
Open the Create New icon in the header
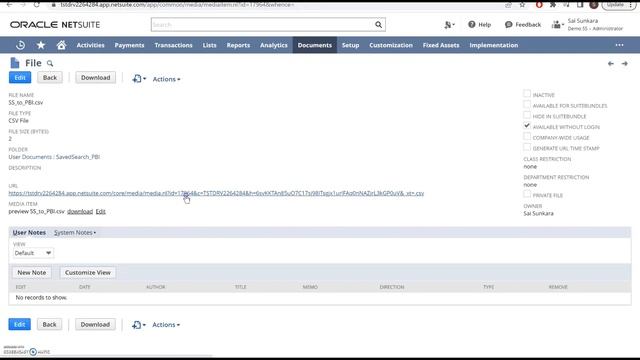point(449,25)
